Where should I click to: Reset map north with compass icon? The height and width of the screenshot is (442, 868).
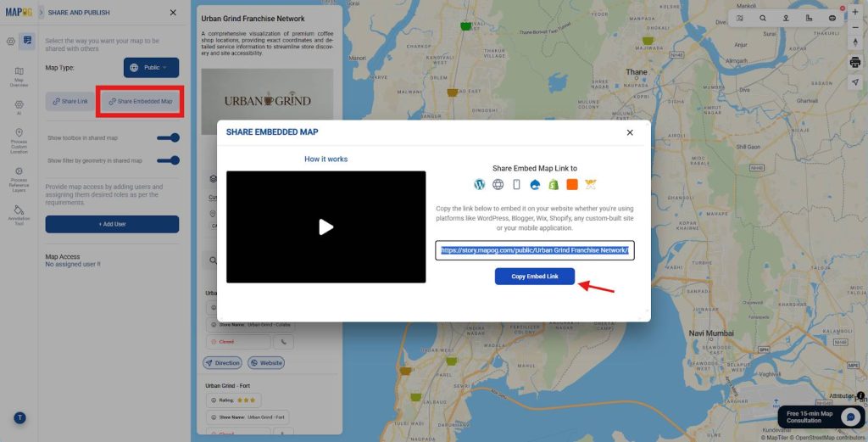(855, 42)
